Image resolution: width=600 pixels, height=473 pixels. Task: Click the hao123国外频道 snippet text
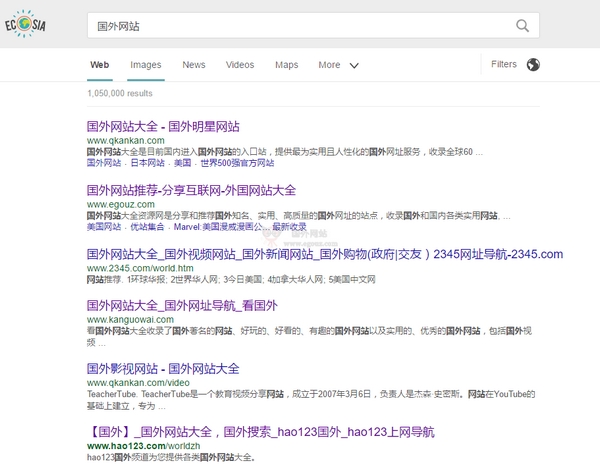tap(171, 457)
